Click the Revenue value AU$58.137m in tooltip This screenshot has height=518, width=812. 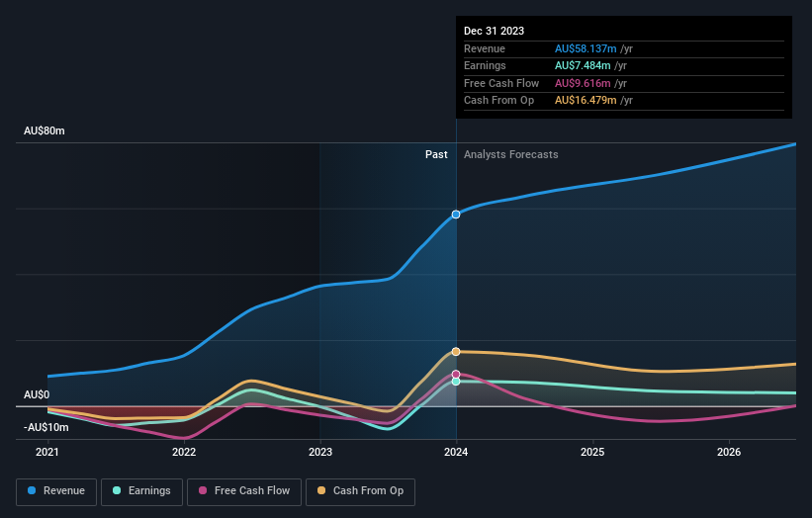586,48
